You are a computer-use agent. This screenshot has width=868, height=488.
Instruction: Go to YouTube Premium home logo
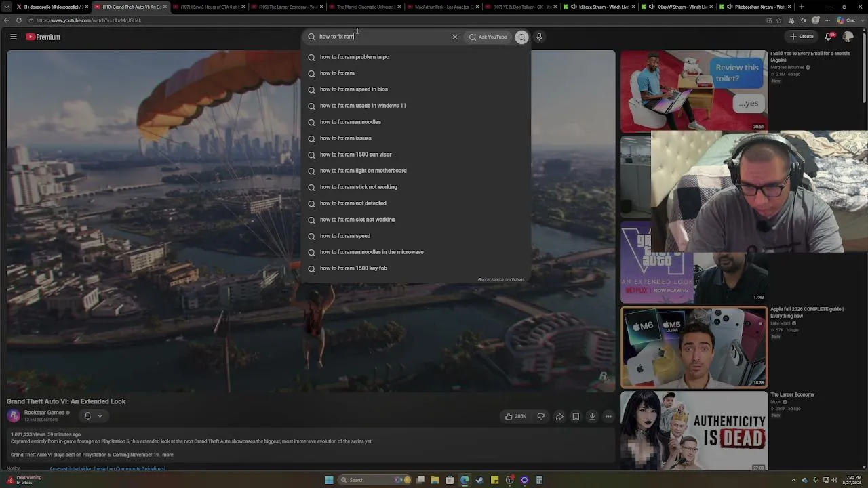coord(43,37)
